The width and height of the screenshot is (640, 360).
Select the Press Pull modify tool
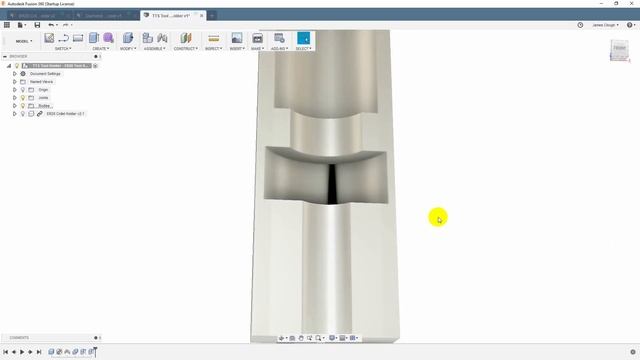128,38
